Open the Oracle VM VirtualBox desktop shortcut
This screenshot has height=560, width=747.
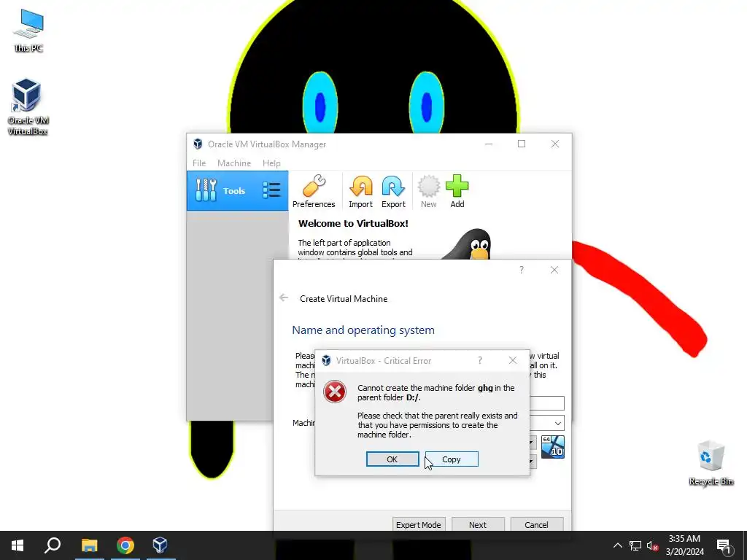pyautogui.click(x=28, y=107)
